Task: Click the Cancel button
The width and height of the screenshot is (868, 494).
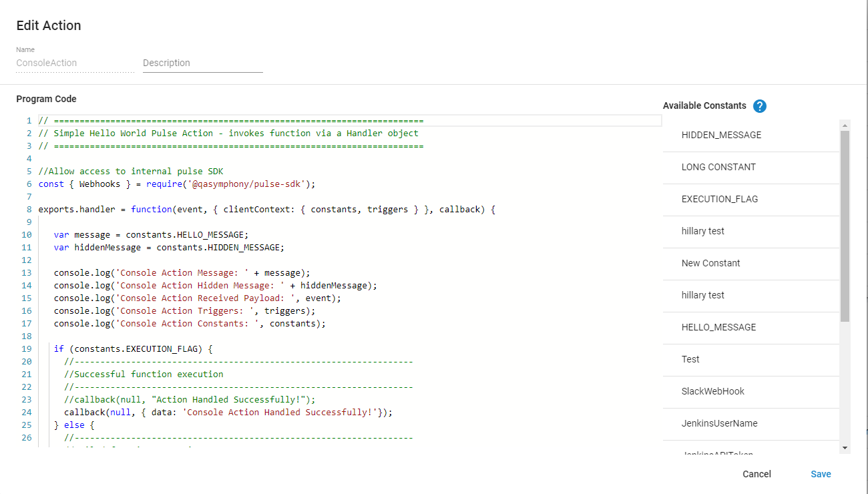Action: click(756, 474)
